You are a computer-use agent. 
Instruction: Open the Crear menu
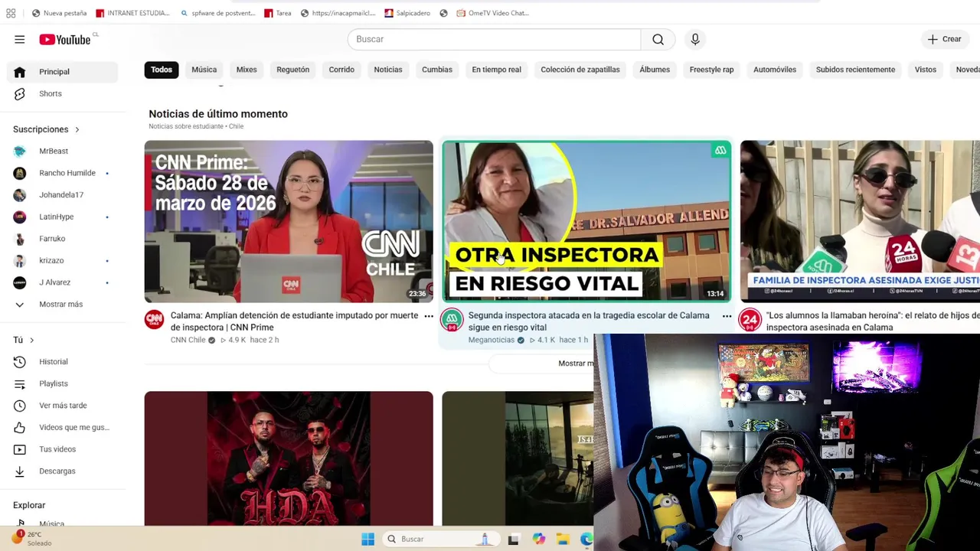[944, 39]
